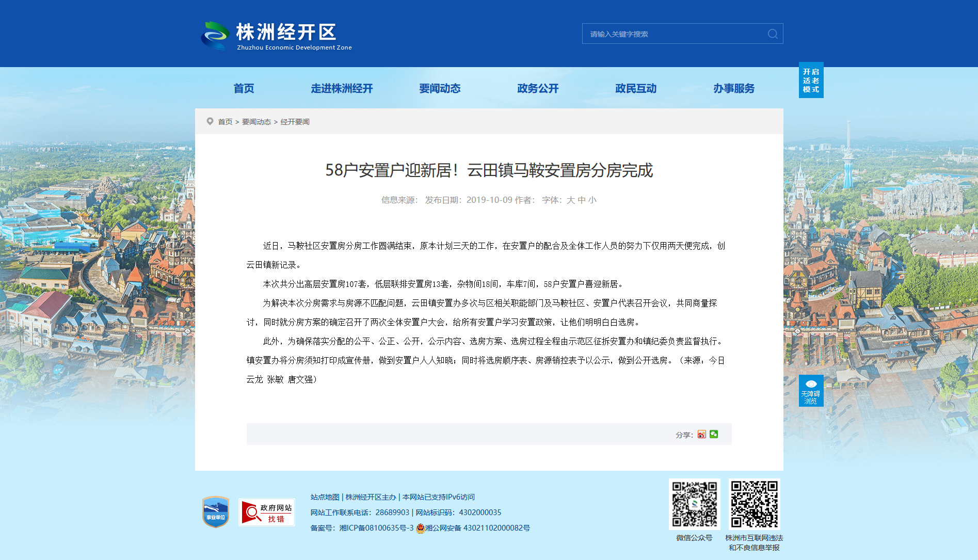Click the 政府网站找错 badge

(x=267, y=512)
